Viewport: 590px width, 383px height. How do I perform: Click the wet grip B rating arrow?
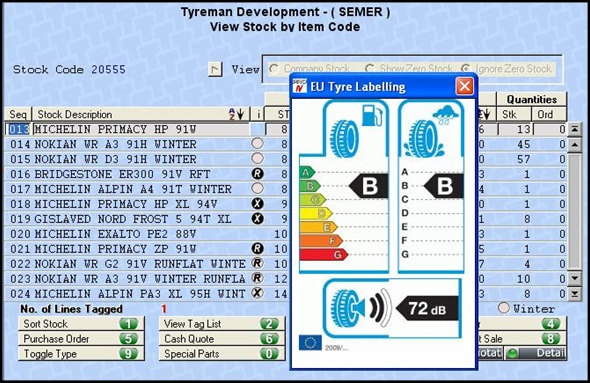click(x=444, y=186)
